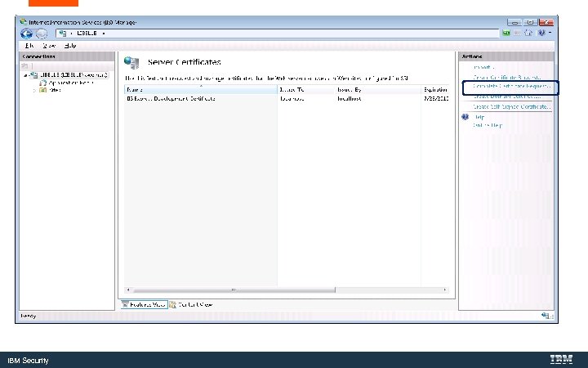Click the localhost cell under Issued To
This screenshot has height=368, width=588.
coord(292,99)
